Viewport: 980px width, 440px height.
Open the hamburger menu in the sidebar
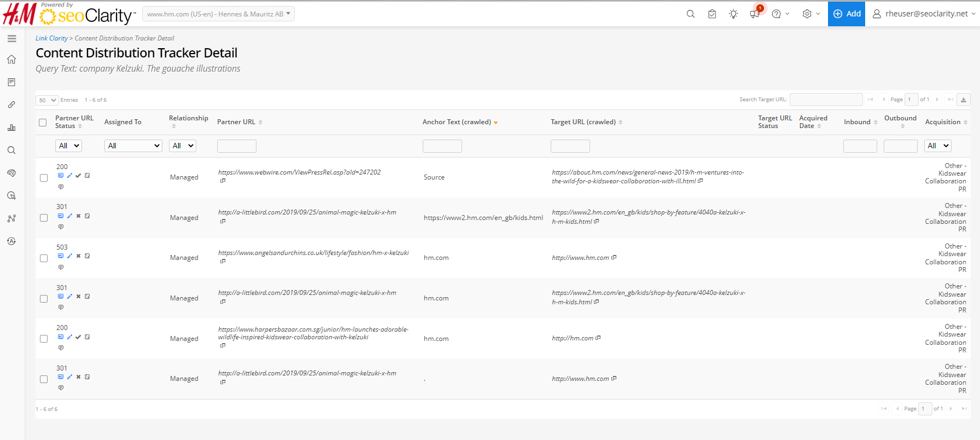tap(11, 39)
